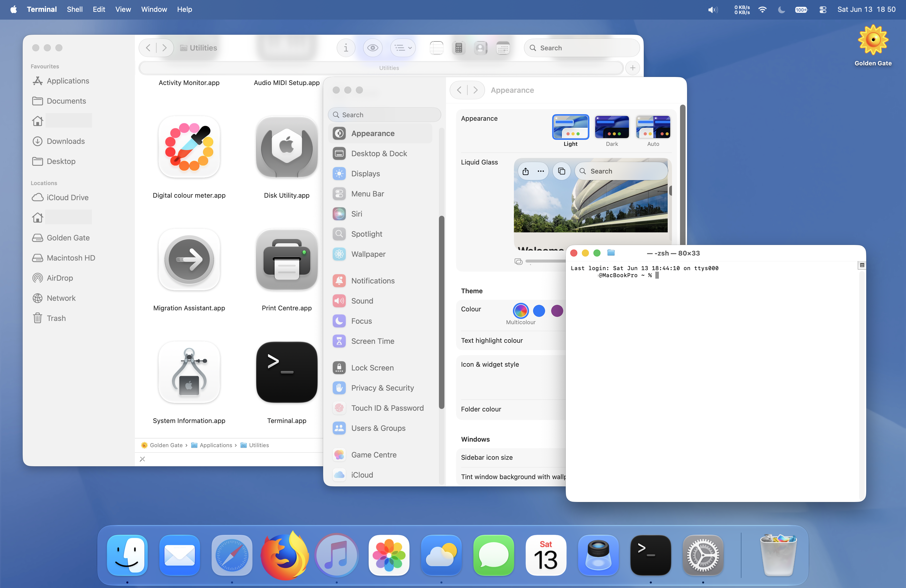Launch Music from the Dock

pyautogui.click(x=336, y=555)
